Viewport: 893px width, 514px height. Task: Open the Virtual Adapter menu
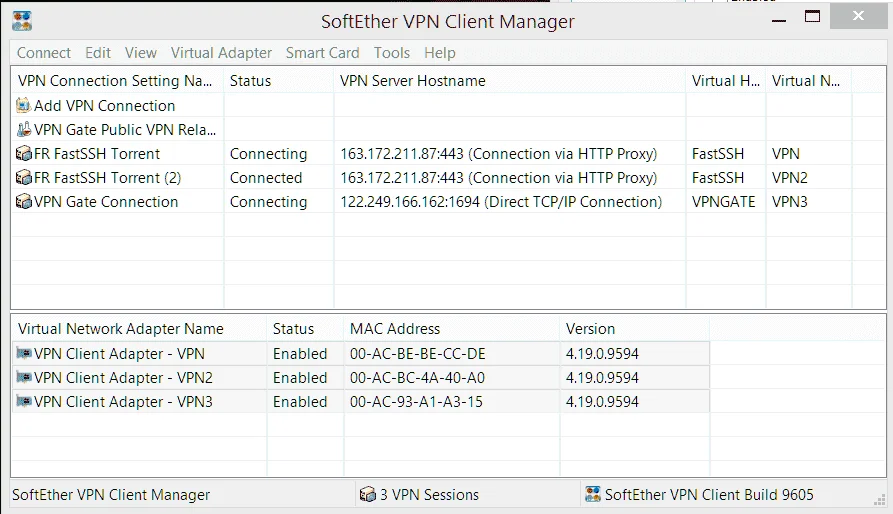tap(221, 53)
